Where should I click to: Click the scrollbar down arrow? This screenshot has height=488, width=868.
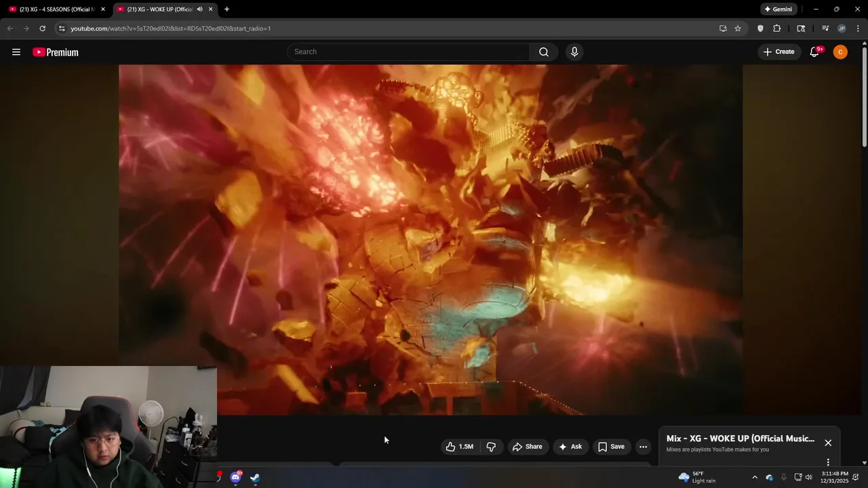[x=864, y=463]
